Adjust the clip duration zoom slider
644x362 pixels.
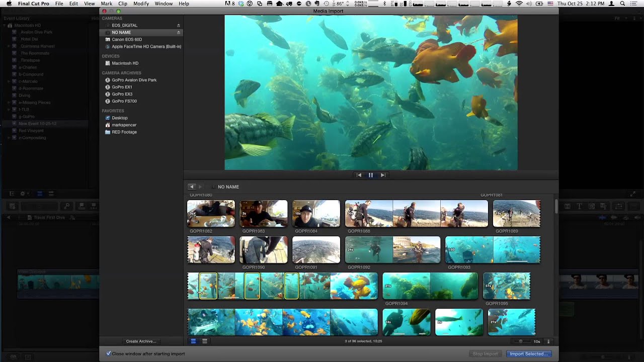tap(521, 341)
